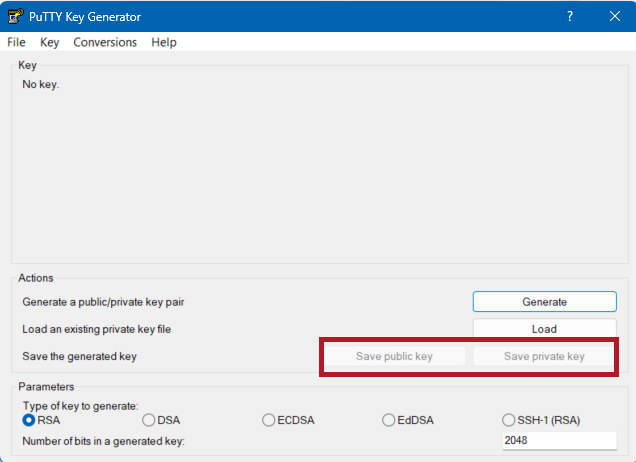Click 'Load an existing private key file' label

point(97,329)
